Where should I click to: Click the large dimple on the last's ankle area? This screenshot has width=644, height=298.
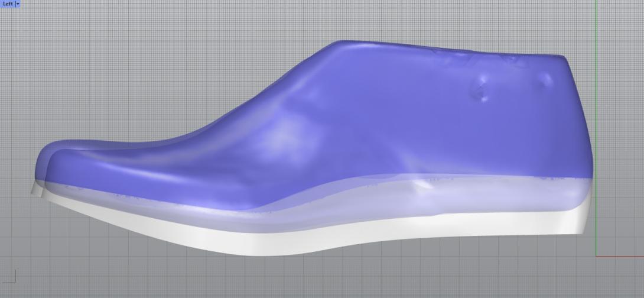coord(483,92)
